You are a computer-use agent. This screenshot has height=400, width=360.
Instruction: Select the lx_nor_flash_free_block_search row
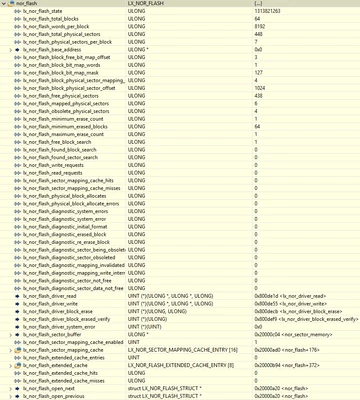point(180,142)
